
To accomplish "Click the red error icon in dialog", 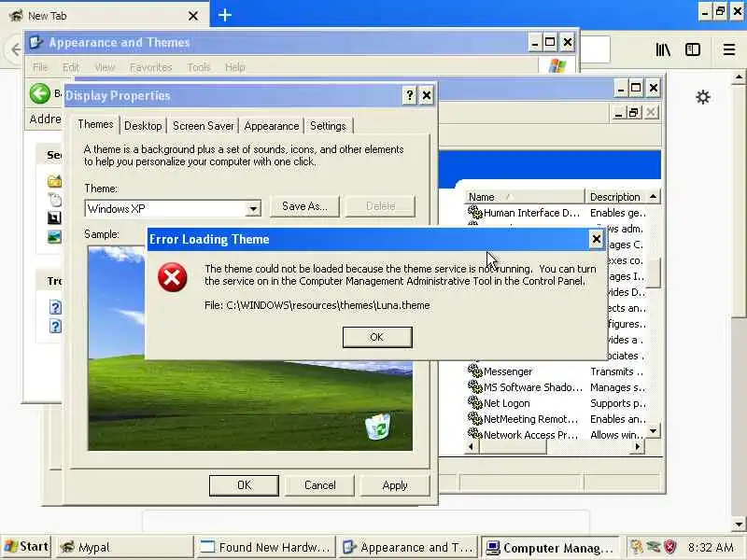I will click(x=173, y=277).
